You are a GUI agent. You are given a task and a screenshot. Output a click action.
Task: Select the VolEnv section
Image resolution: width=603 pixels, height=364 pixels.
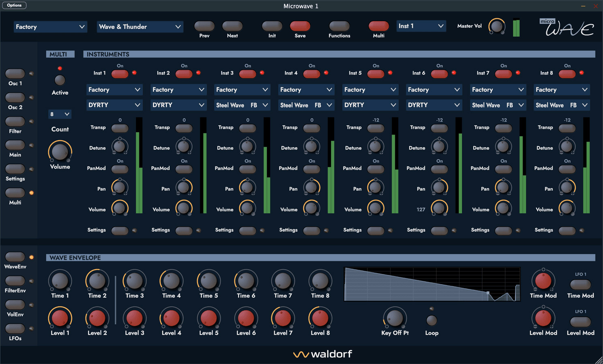pyautogui.click(x=15, y=304)
